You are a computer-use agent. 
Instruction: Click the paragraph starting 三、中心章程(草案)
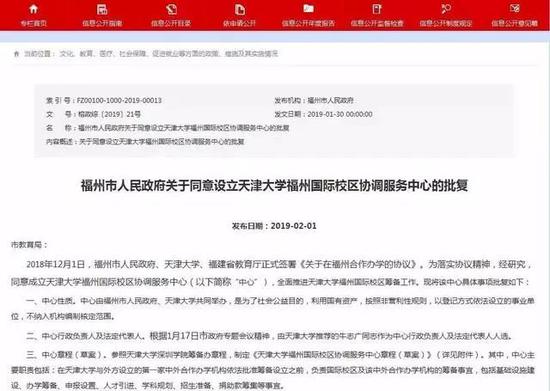click(272, 370)
